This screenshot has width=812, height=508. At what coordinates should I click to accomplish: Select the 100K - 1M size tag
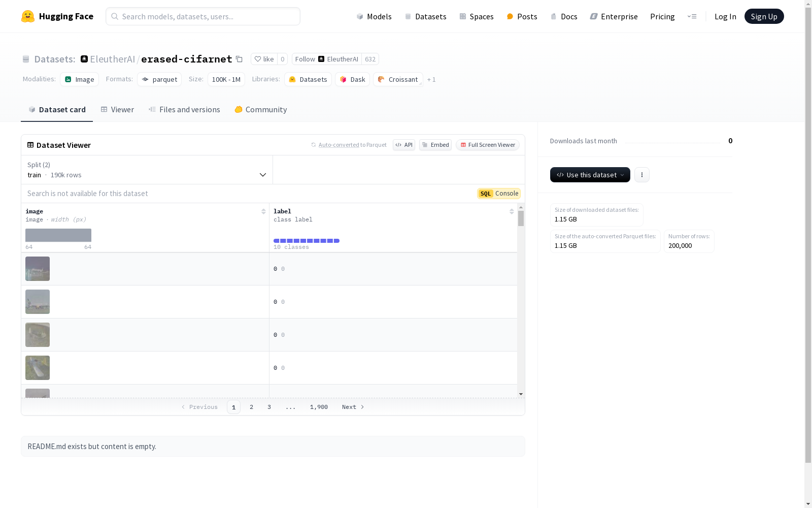click(226, 79)
